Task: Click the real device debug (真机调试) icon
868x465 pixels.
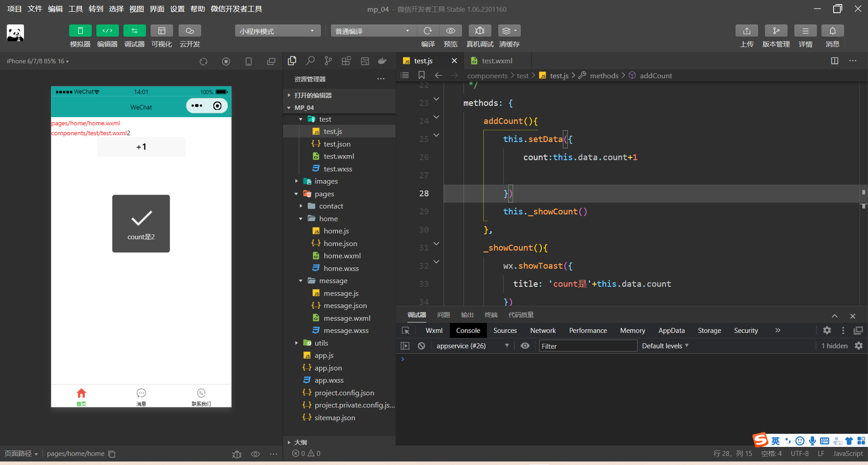Action: click(480, 31)
